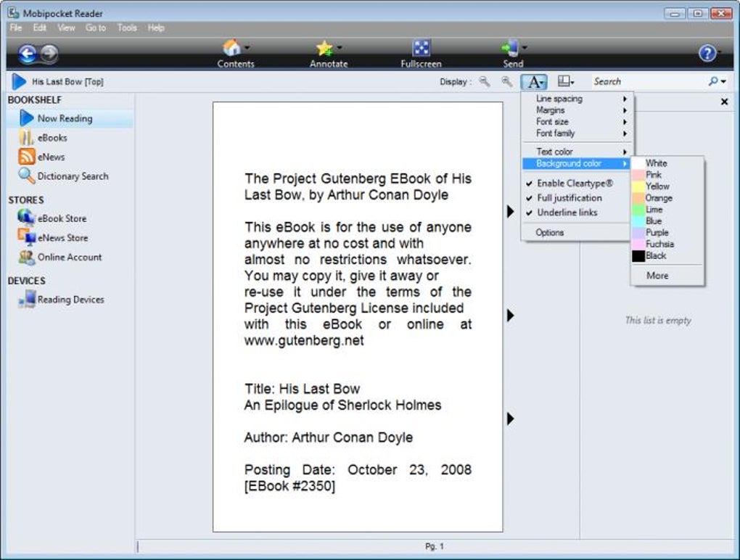
Task: Switch to Fullscreen mode
Action: click(x=421, y=48)
